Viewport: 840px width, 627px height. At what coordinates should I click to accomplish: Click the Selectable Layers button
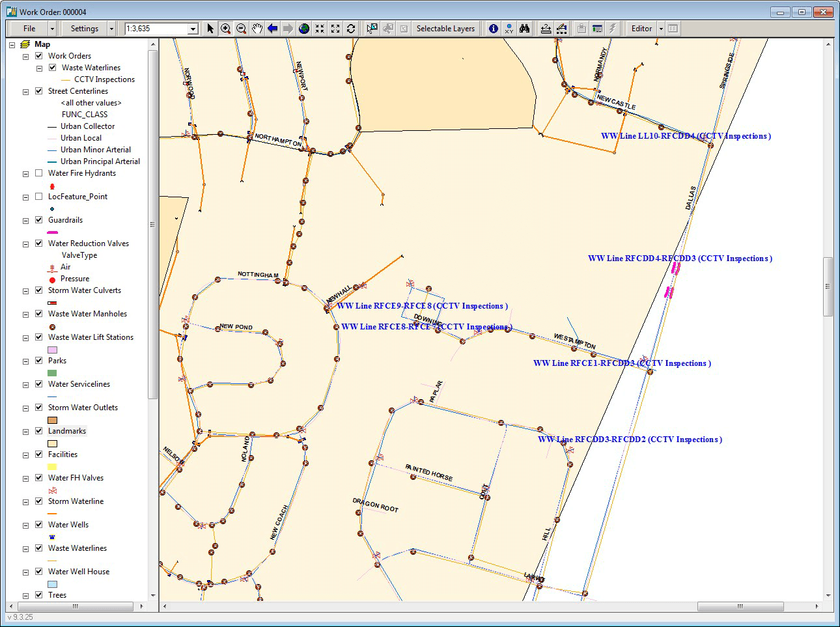click(445, 29)
